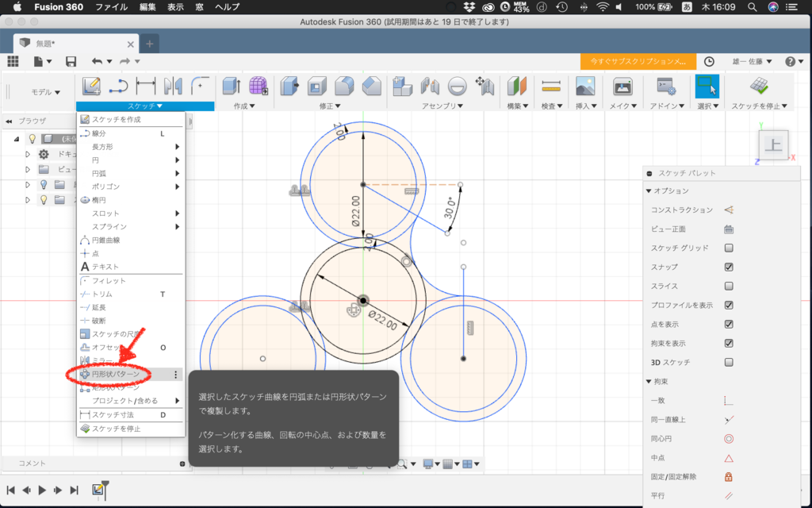Image resolution: width=812 pixels, height=508 pixels.
Task: Click the ViewCube 上 face
Action: coord(774,144)
